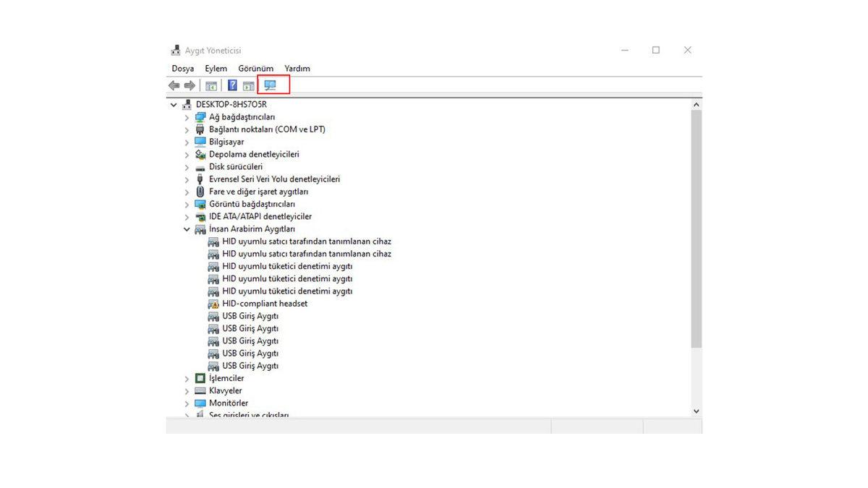Click the forward arrow toolbar icon

(190, 85)
